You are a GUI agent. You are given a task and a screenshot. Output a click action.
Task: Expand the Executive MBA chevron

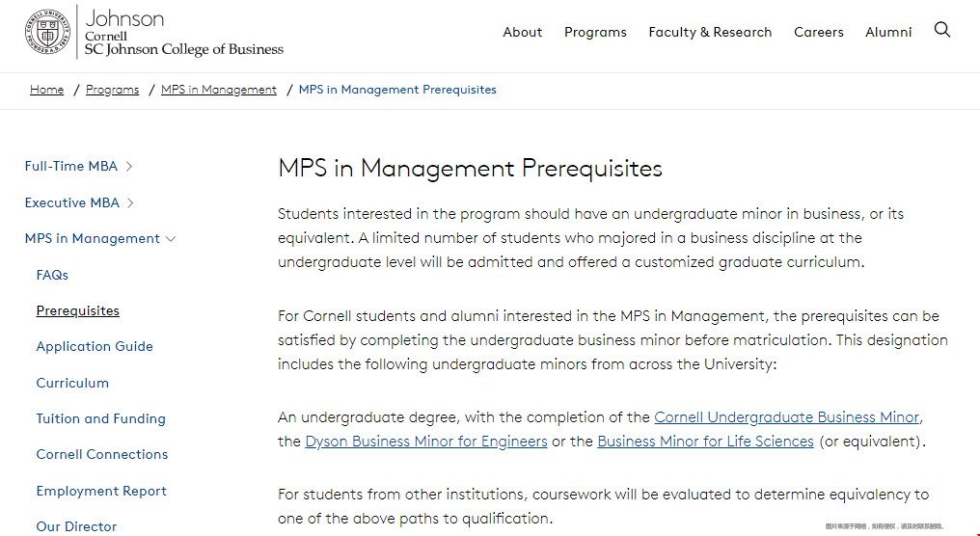(130, 203)
